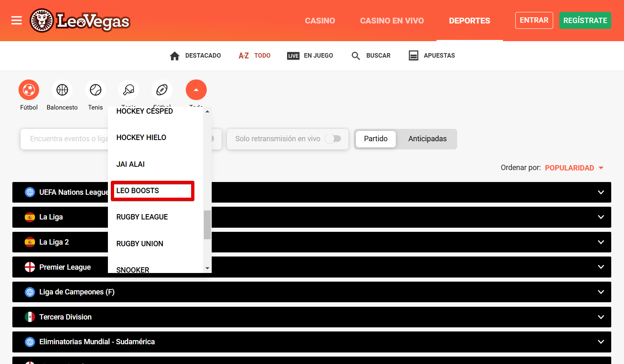
Task: Open Liga de Campeones (F) row
Action: pyautogui.click(x=312, y=292)
